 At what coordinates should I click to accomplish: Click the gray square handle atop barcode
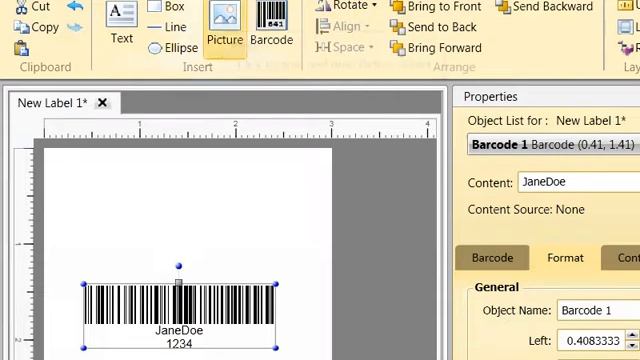point(178,282)
